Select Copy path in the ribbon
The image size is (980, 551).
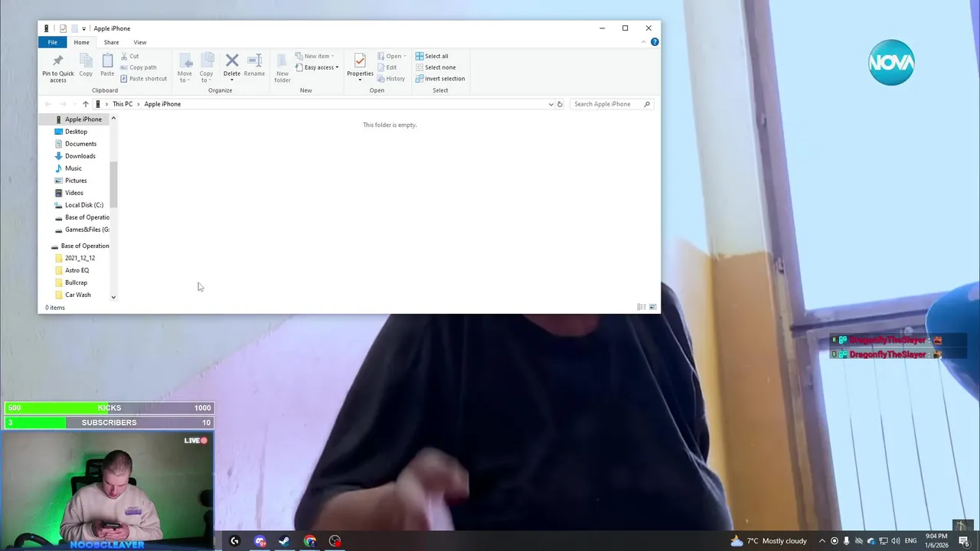click(x=138, y=67)
